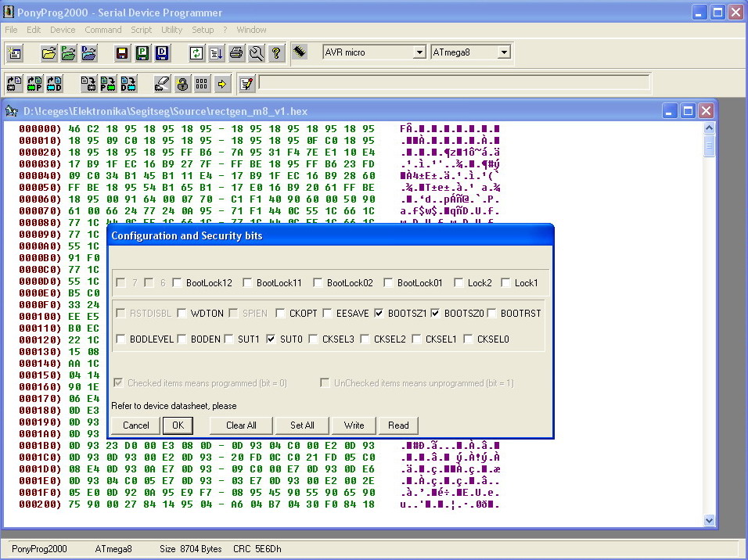Viewport: 748px width, 560px height.
Task: Open the ATmega8 device type dropdown
Action: pos(504,52)
